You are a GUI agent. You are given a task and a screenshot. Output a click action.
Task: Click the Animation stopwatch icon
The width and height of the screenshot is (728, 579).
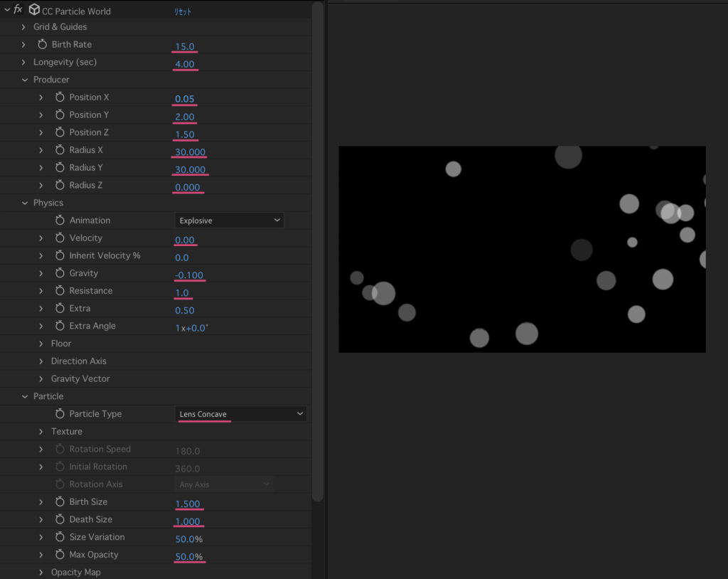[61, 221]
